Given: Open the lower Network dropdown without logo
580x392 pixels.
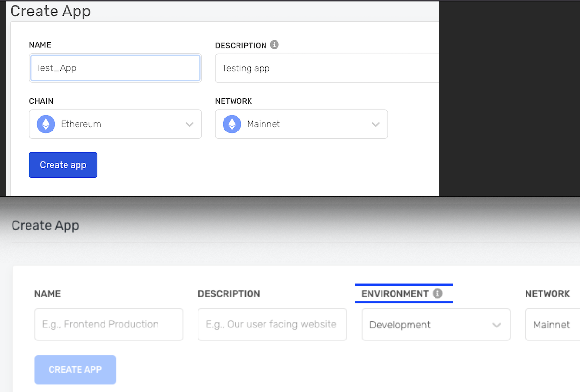Looking at the screenshot, I should (553, 325).
